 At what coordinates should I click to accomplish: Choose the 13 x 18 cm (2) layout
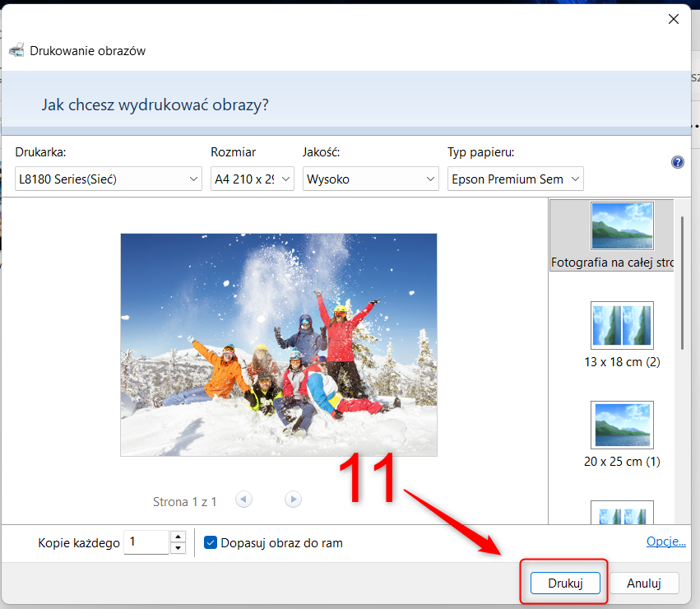click(622, 325)
